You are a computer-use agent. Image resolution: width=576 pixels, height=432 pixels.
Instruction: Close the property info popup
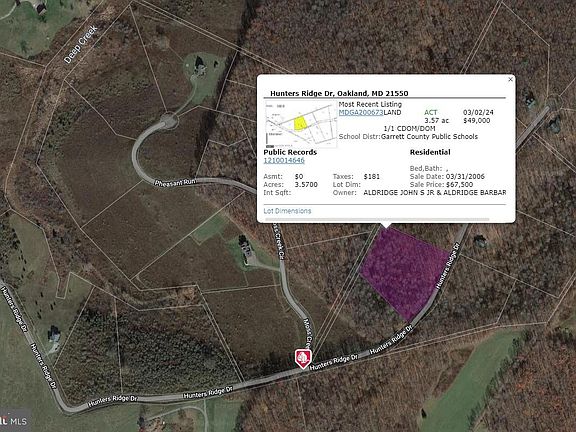510,79
